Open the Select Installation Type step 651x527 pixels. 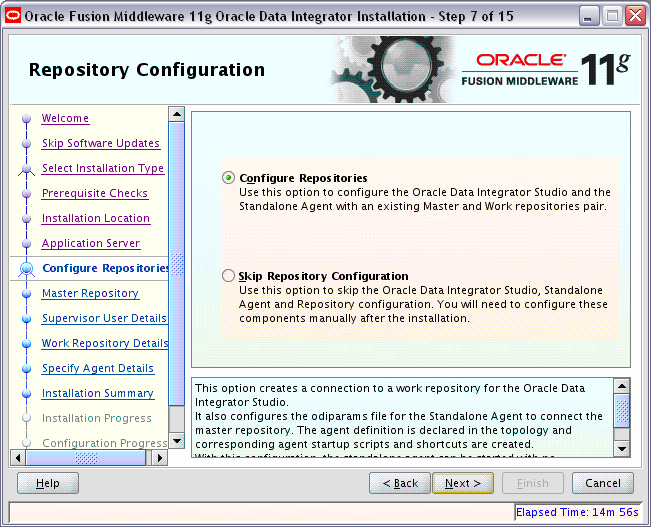103,168
